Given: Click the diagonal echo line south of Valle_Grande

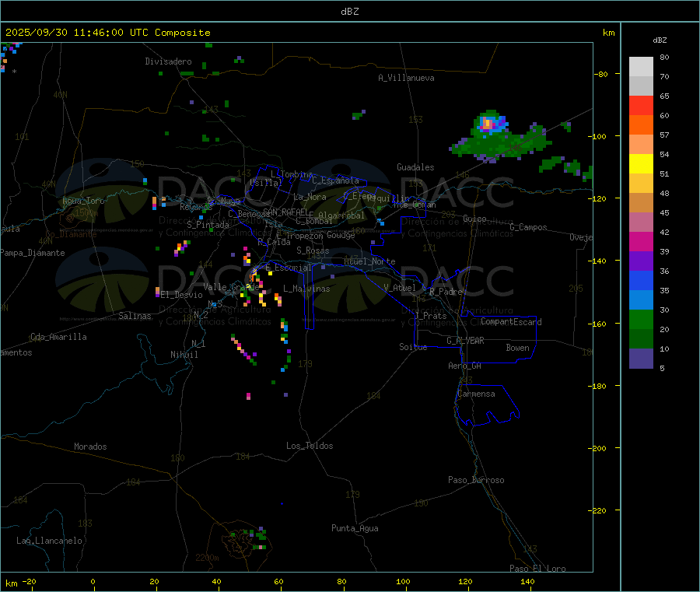Looking at the screenshot, I should pos(243,349).
